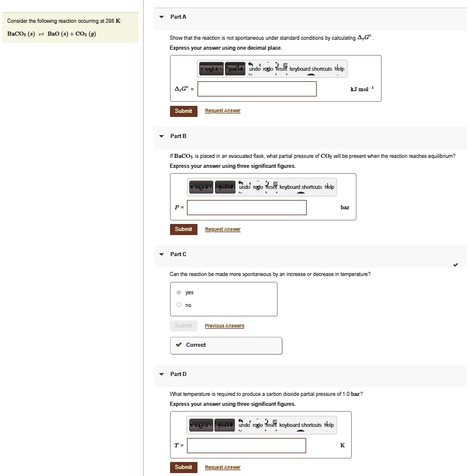Viewport: 468px width, 476px height.
Task: Click the Part C section header
Action: coord(178,254)
